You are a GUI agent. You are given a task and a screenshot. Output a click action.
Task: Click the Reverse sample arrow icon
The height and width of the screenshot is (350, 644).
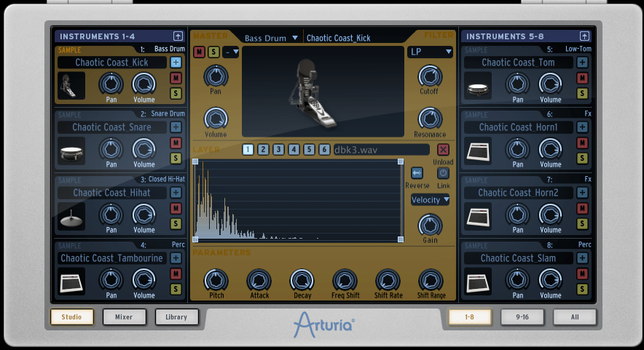pyautogui.click(x=417, y=173)
